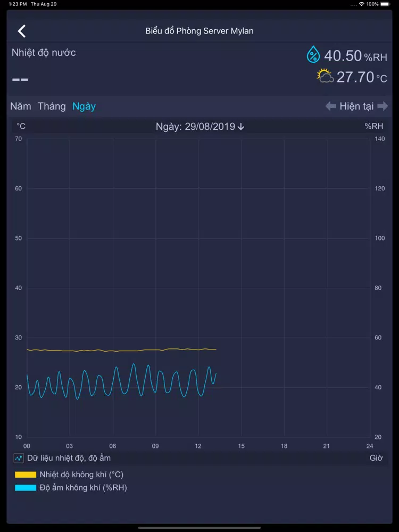399x532 pixels.
Task: Tap the yellow Nhiệt độ không khí swatch
Action: point(26,475)
